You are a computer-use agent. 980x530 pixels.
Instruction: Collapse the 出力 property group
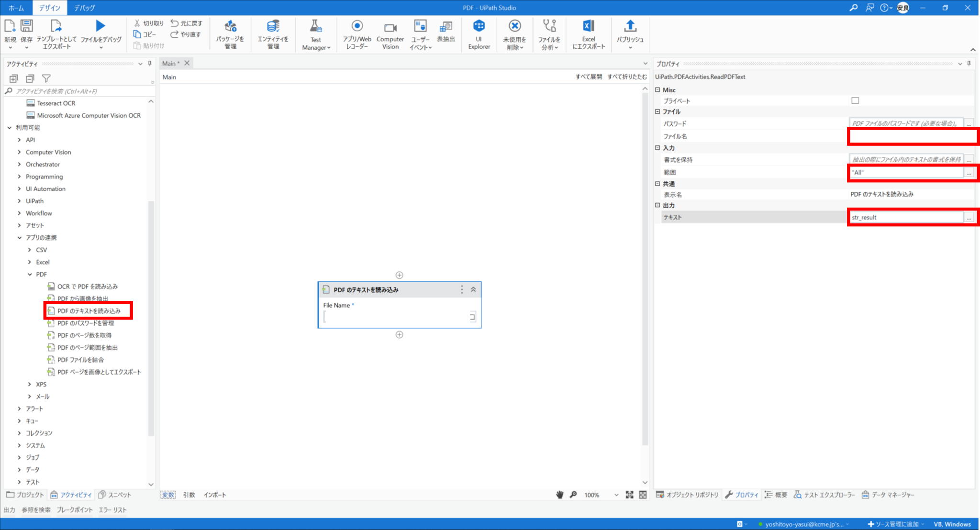657,205
